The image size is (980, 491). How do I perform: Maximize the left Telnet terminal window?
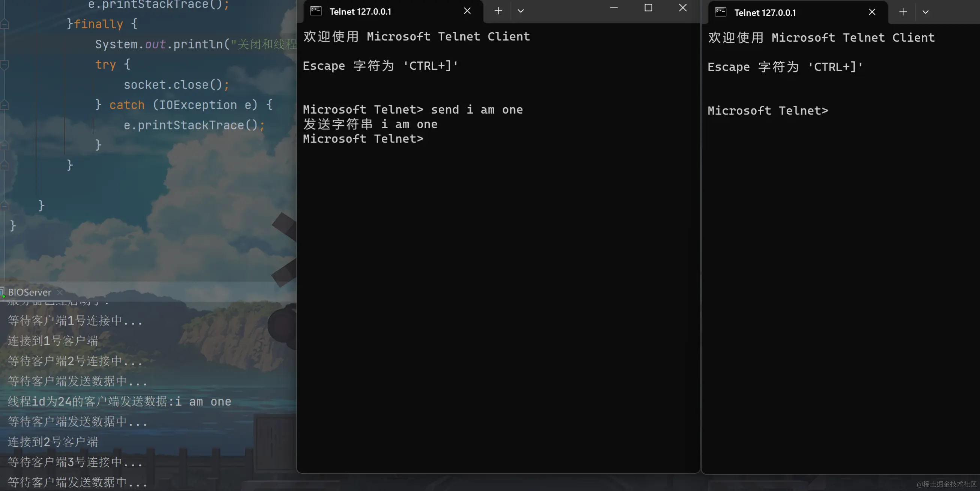[x=648, y=8]
